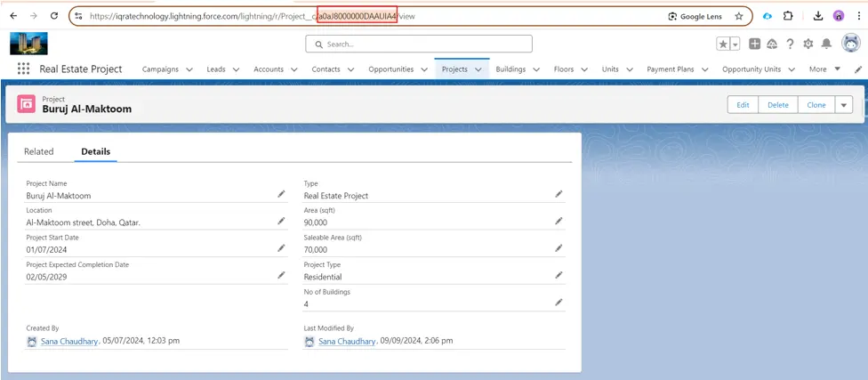Open site information icon in address bar
The height and width of the screenshot is (380, 868).
pos(79,16)
